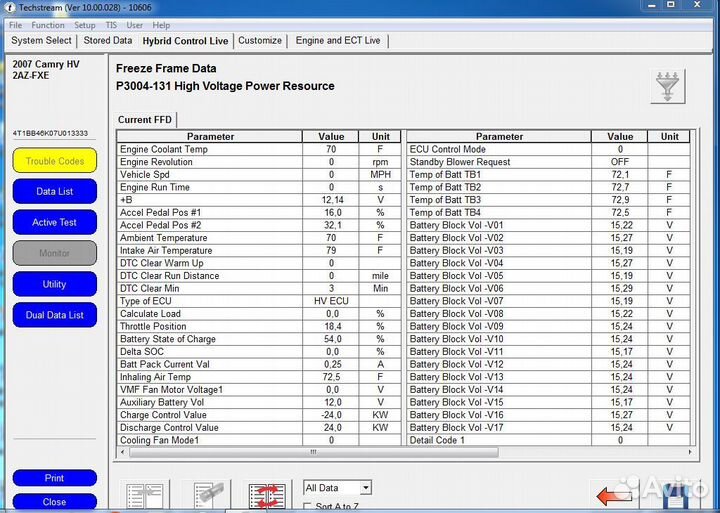Click the horizontal scrollbar below the data table
Image resolution: width=720 pixels, height=513 pixels.
400,453
